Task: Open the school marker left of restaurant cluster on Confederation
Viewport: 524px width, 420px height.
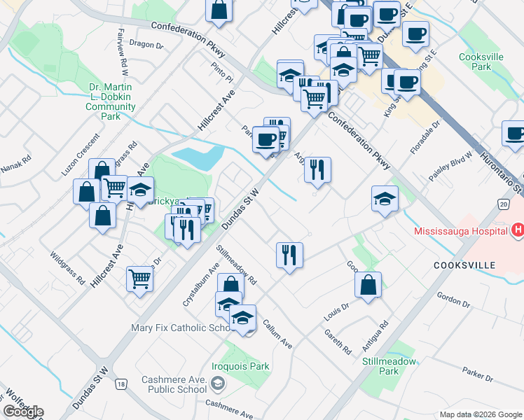Action: pyautogui.click(x=289, y=76)
